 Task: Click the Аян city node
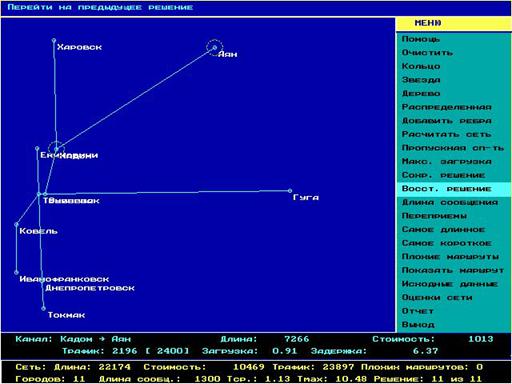(215, 48)
